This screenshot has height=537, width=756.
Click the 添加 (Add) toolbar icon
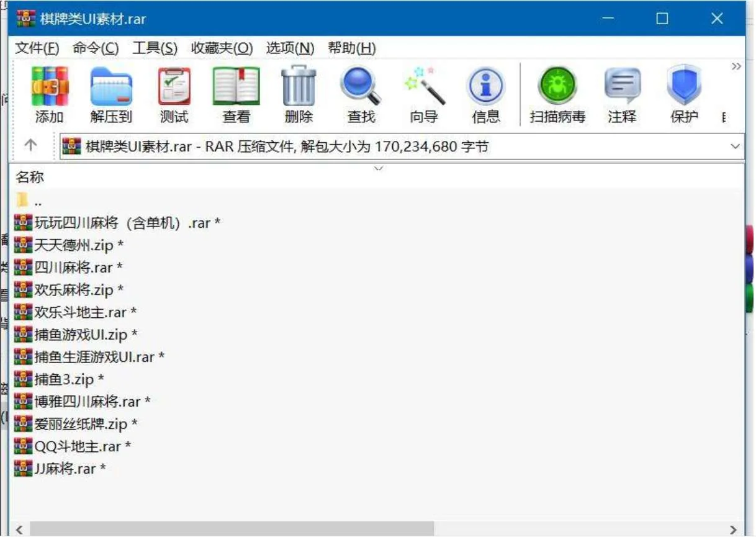click(x=50, y=87)
